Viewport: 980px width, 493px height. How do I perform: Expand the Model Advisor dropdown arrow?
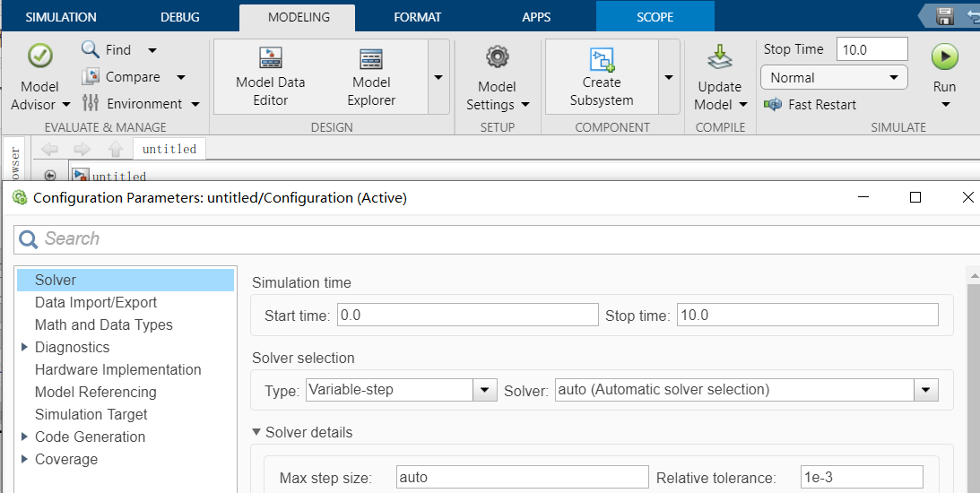pyautogui.click(x=67, y=104)
